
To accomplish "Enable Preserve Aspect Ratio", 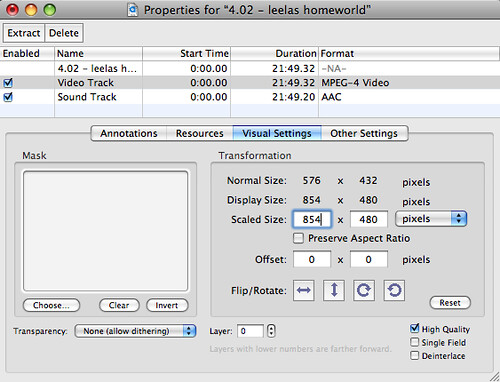I will point(298,238).
